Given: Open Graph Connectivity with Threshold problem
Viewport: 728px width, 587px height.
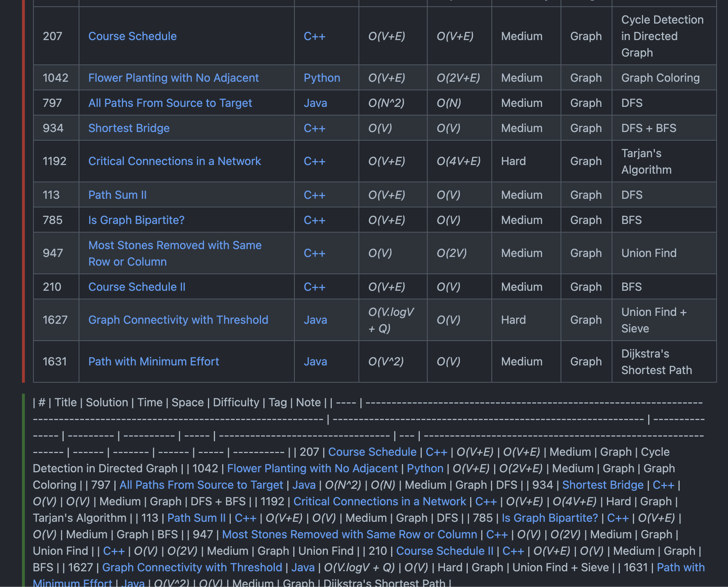Looking at the screenshot, I should coord(178,320).
